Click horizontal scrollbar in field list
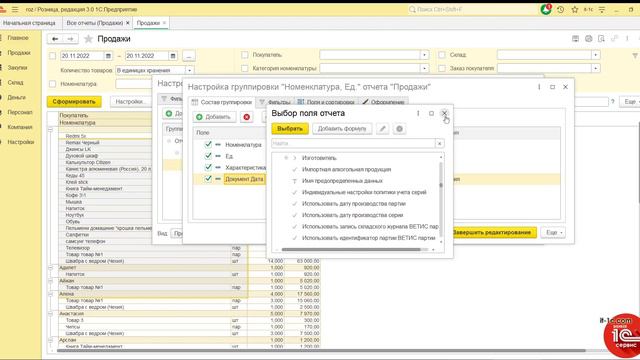640x360 pixels. click(351, 249)
